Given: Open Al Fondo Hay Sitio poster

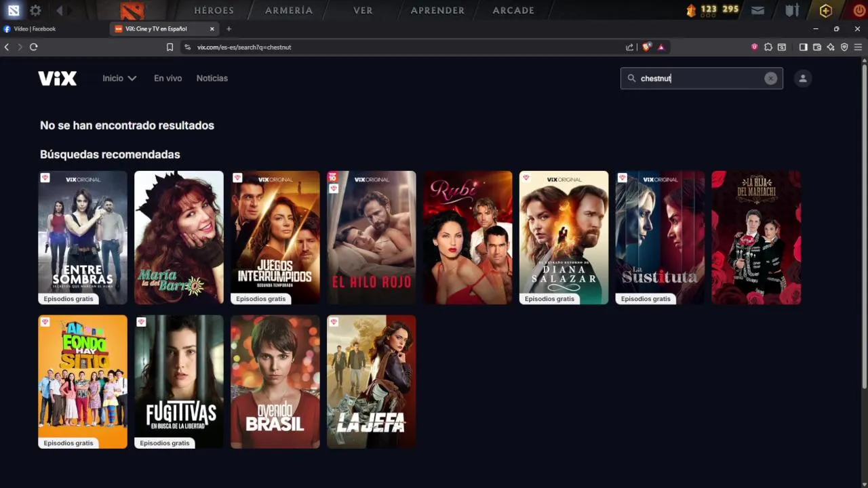Looking at the screenshot, I should (83, 382).
